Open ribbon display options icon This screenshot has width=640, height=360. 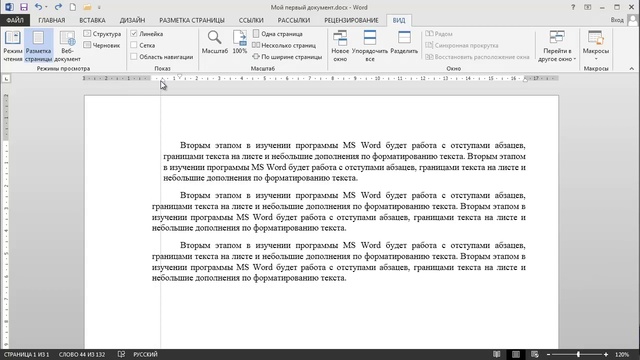(x=587, y=7)
